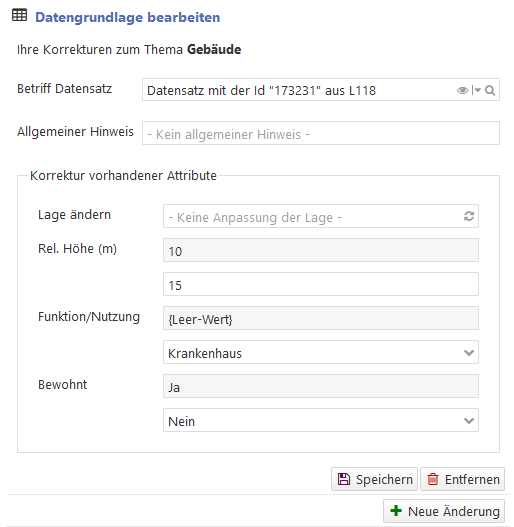The height and width of the screenshot is (527, 514).
Task: Click the Datengrundlage bearbeiten heading
Action: pos(128,17)
